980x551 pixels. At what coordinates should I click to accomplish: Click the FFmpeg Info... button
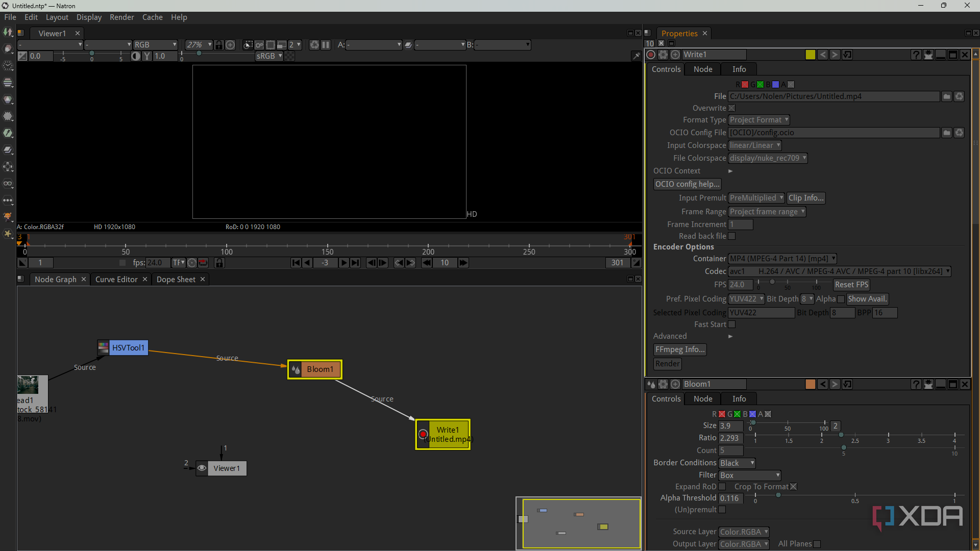coord(680,349)
